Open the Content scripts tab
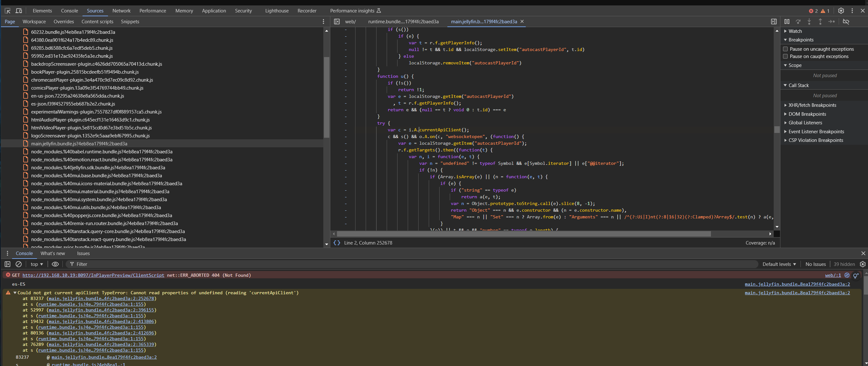Image resolution: width=868 pixels, height=366 pixels. pyautogui.click(x=97, y=22)
